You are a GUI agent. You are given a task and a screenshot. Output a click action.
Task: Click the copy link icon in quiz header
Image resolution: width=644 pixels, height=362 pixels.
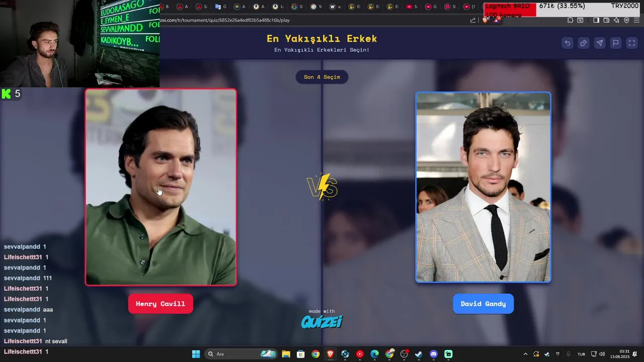584,43
